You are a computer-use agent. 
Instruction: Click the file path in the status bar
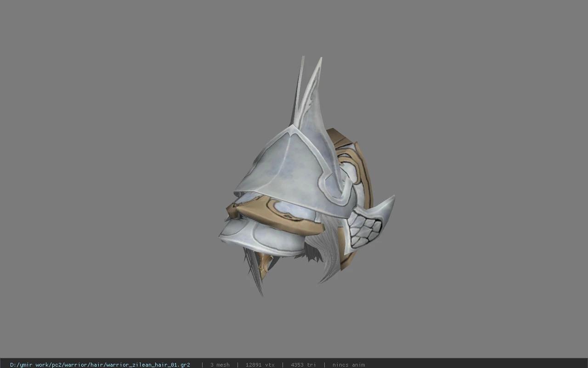tap(100, 365)
